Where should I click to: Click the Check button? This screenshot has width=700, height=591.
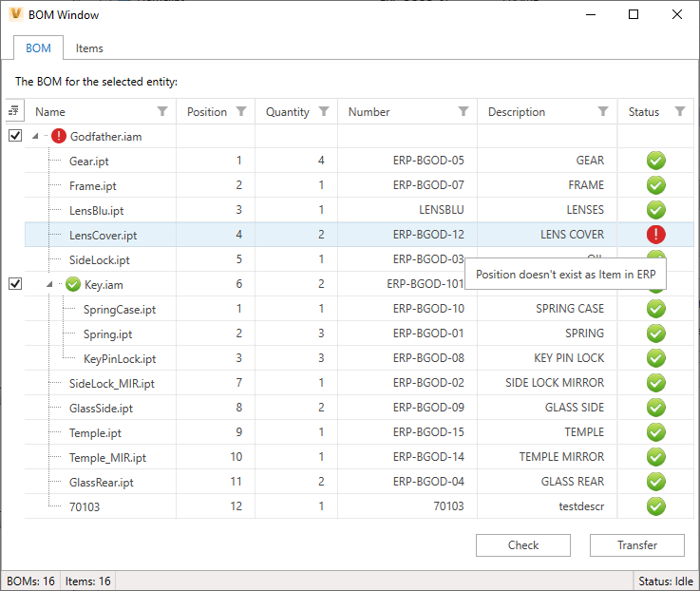(523, 545)
